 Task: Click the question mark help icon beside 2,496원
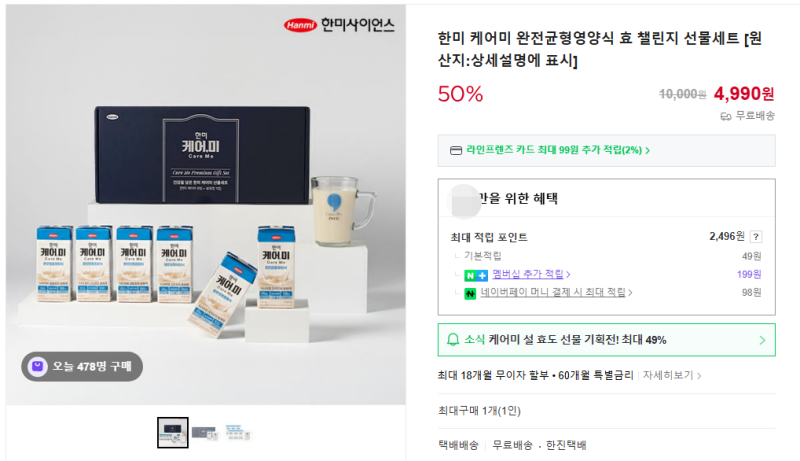(756, 237)
